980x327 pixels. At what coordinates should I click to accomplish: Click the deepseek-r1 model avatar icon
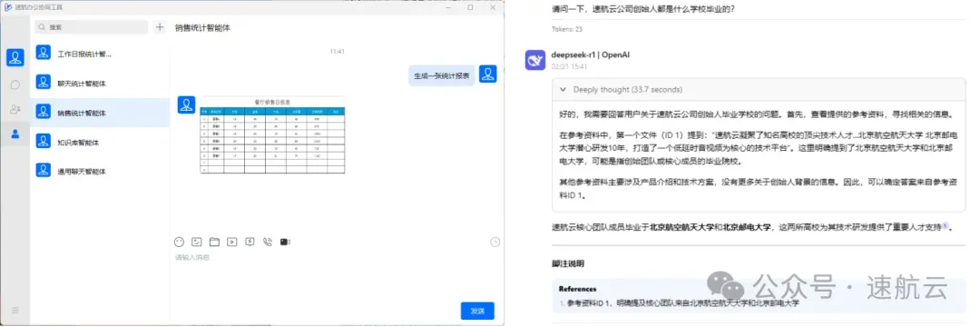[535, 60]
